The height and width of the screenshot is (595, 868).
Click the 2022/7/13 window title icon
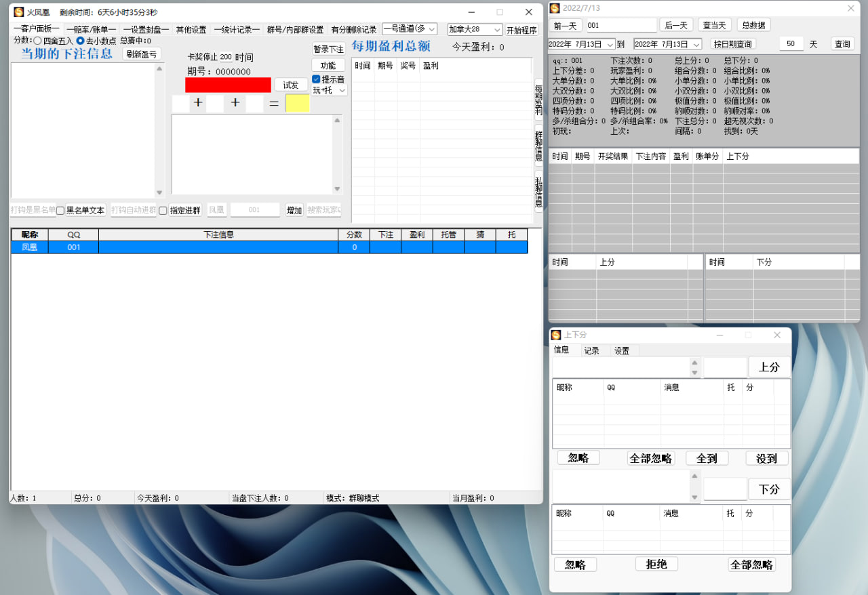point(555,8)
